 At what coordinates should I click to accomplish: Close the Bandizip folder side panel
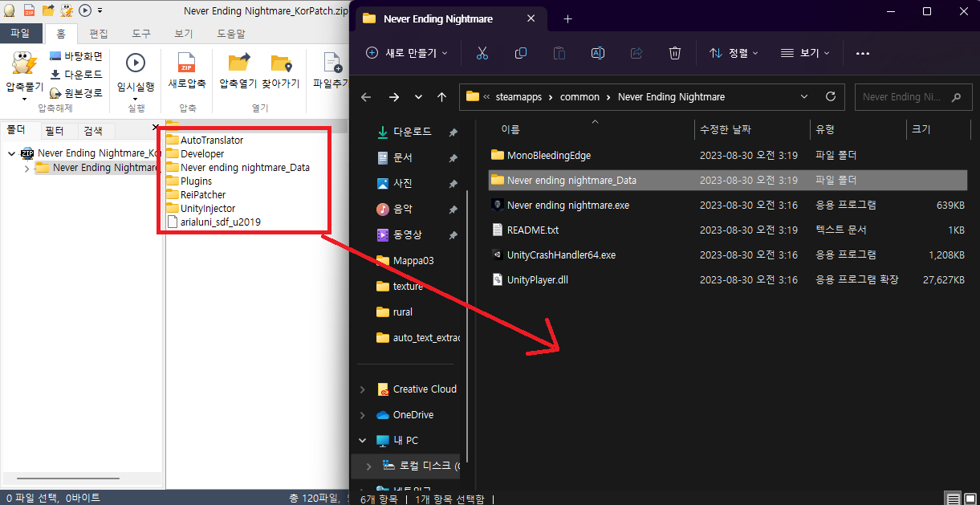tap(156, 128)
